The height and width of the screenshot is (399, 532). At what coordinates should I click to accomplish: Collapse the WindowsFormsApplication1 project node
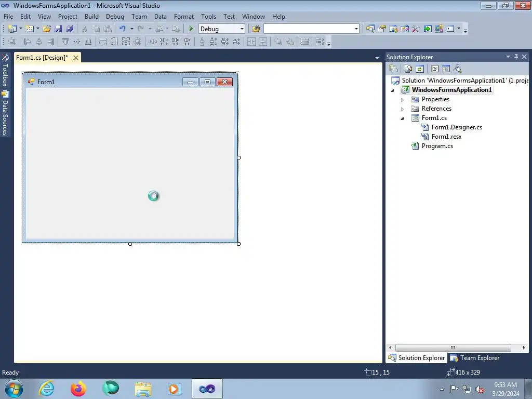(393, 90)
